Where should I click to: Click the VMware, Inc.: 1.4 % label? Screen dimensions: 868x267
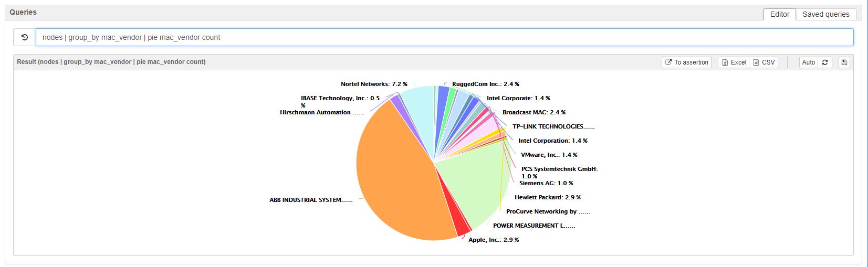[549, 155]
